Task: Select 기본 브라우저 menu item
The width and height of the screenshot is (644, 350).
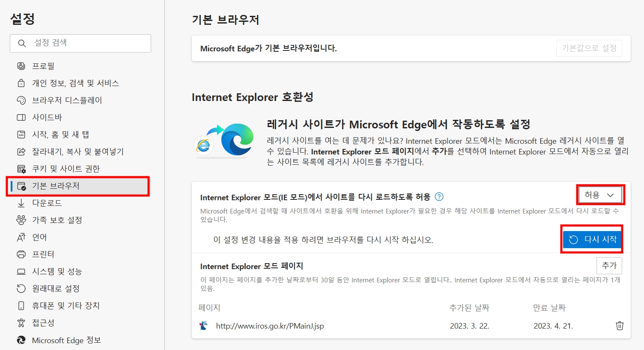Action: (x=80, y=186)
